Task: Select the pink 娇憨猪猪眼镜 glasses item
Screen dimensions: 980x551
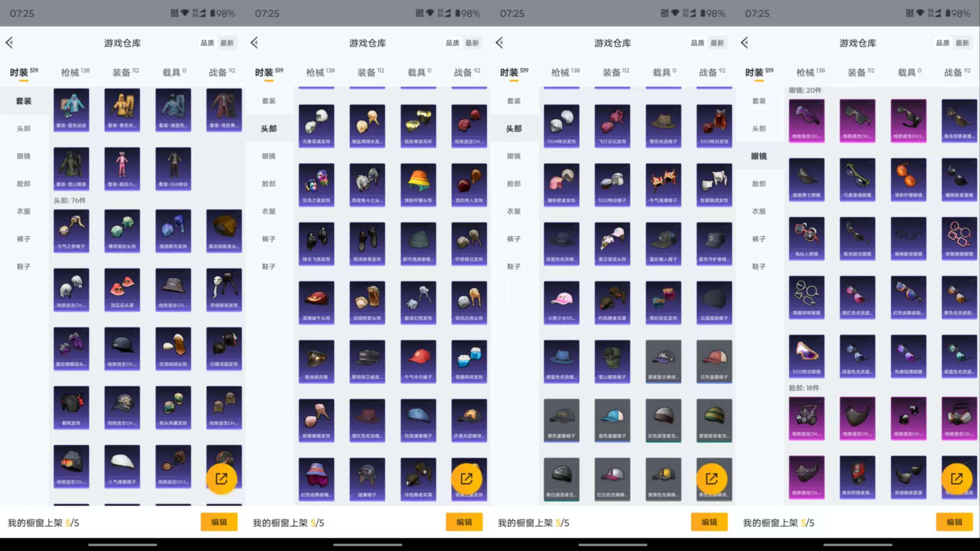Action: point(959,238)
